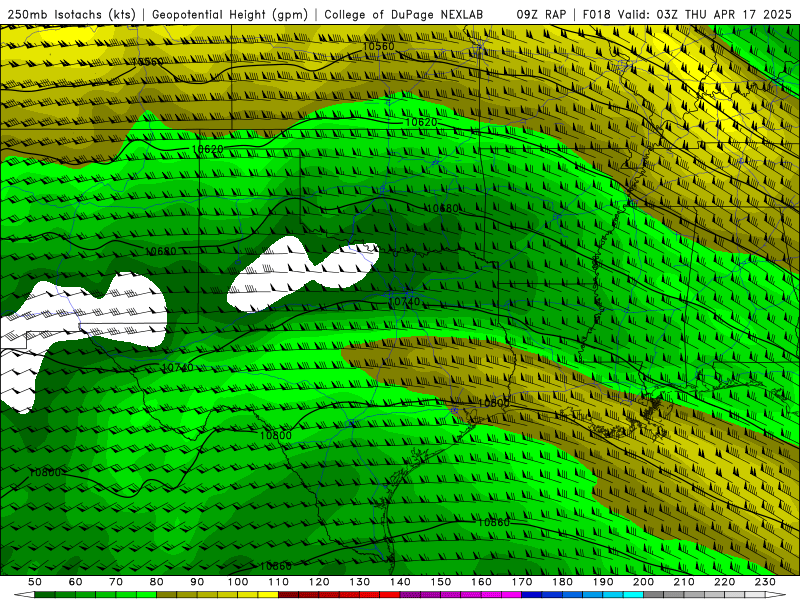Screen dimensions: 800x600
Task: Click the 150 label on the color bar
Action: 440,582
